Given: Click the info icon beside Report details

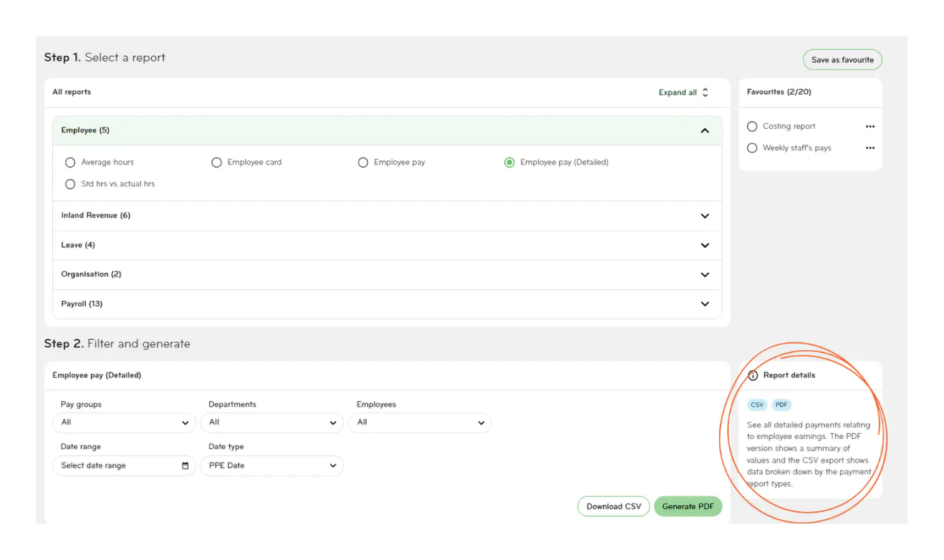Looking at the screenshot, I should pos(753,375).
